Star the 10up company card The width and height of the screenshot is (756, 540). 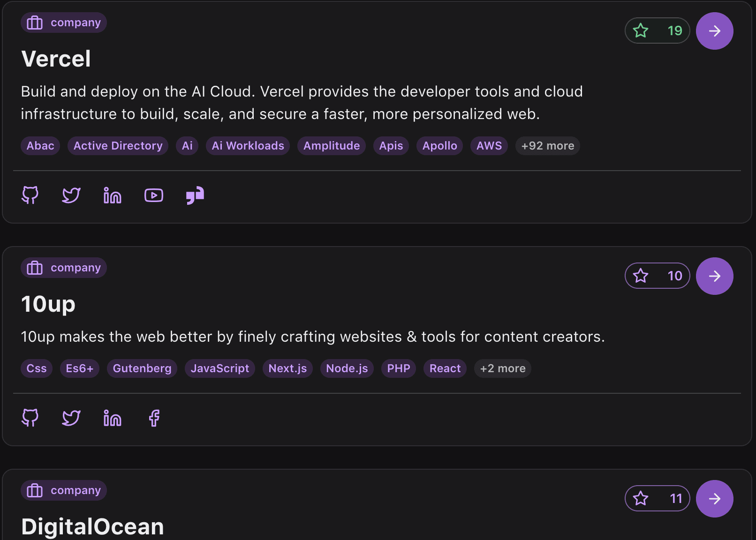pyautogui.click(x=657, y=276)
